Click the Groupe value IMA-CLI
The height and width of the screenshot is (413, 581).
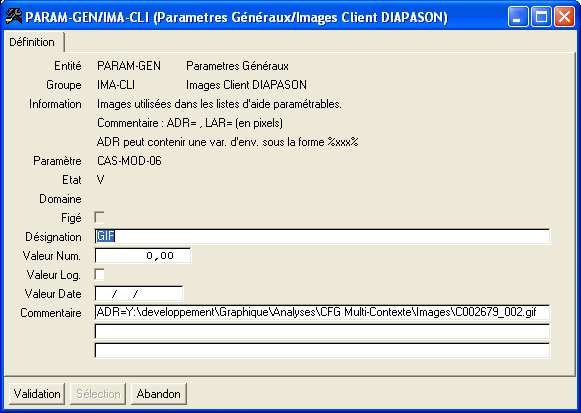pyautogui.click(x=116, y=85)
